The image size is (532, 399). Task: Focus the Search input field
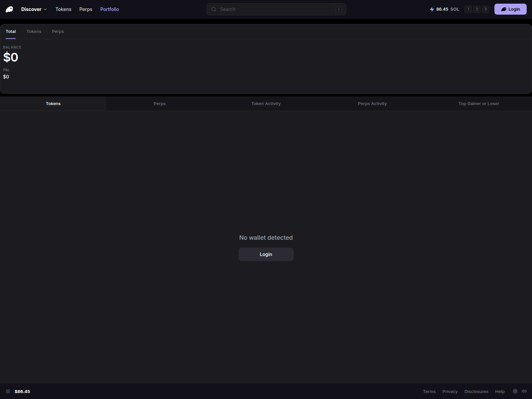[276, 9]
